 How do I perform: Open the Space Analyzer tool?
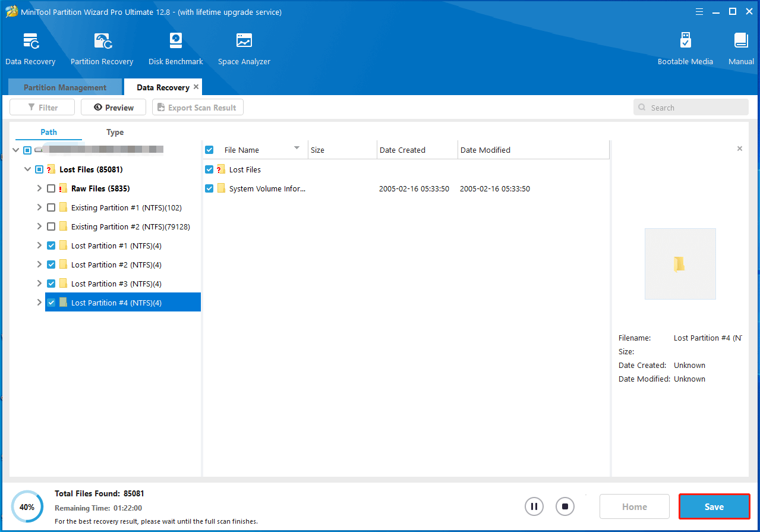(x=244, y=41)
